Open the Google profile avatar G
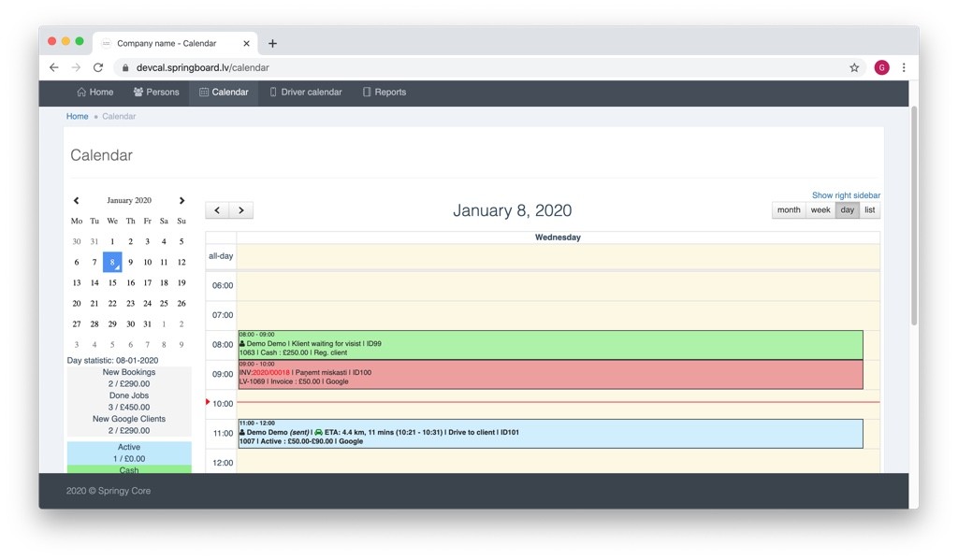 (x=881, y=68)
